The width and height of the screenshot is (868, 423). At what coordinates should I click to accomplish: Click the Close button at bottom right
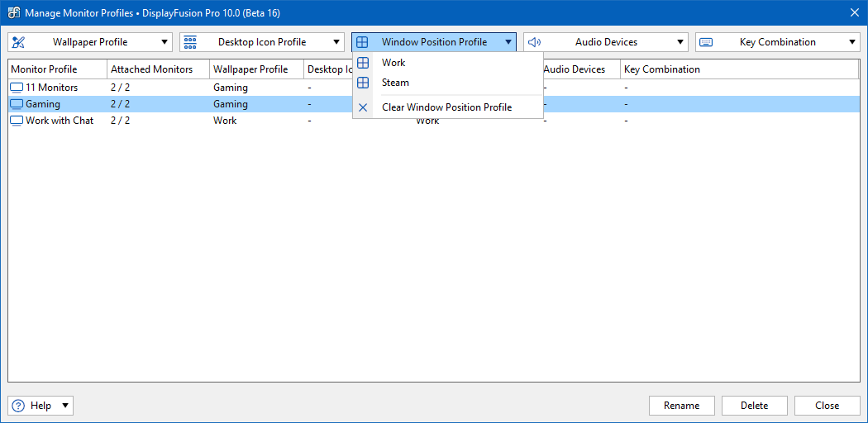coord(827,406)
